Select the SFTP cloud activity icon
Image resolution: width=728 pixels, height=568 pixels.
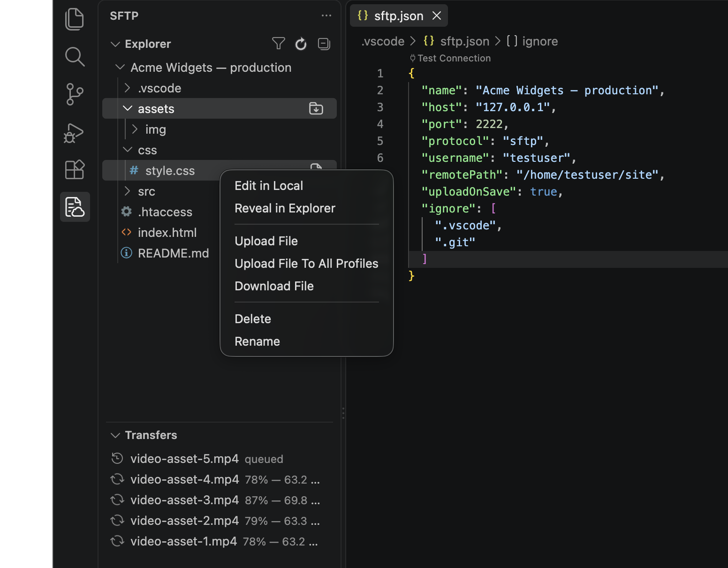[x=75, y=207]
